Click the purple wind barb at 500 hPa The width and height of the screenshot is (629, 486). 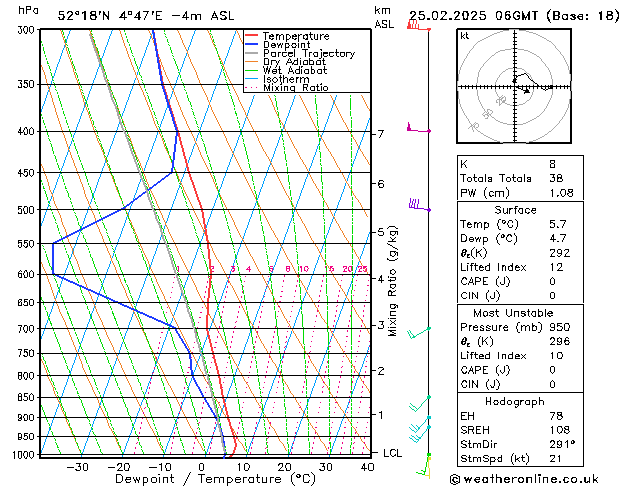point(419,204)
